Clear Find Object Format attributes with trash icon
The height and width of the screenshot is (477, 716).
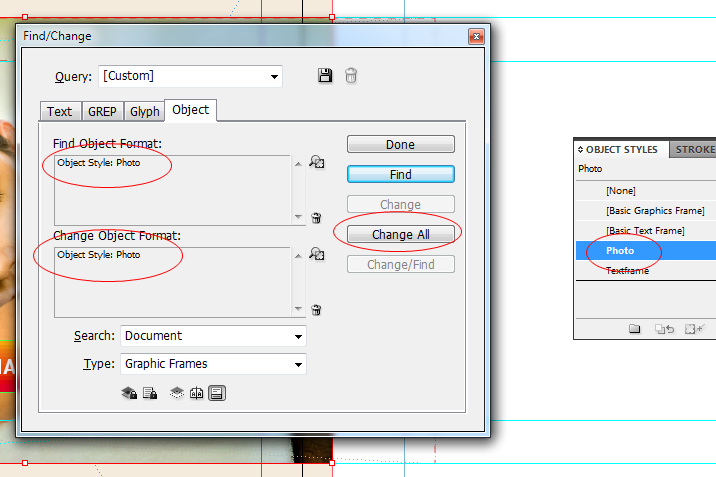[x=316, y=218]
